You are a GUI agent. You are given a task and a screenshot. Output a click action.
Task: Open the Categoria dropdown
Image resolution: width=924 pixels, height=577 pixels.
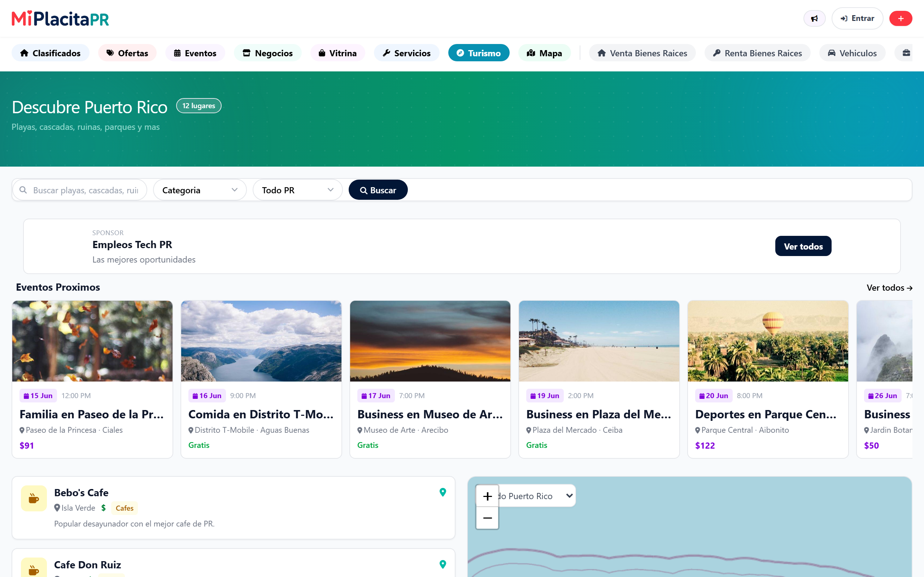pyautogui.click(x=200, y=190)
